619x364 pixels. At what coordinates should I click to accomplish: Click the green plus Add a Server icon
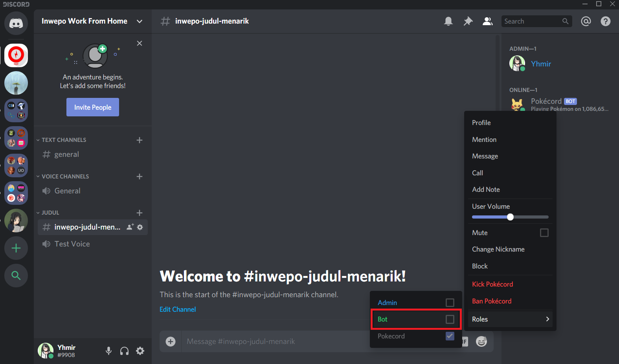tap(16, 248)
